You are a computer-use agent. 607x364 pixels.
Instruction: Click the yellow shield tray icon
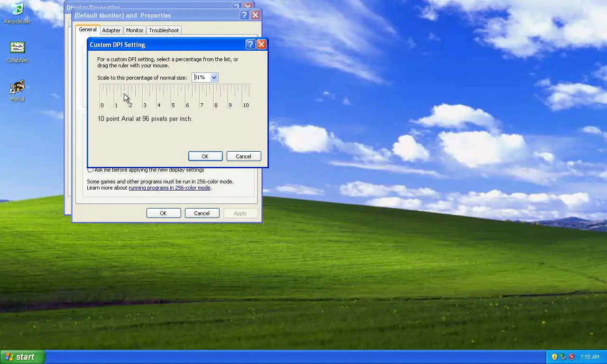click(x=554, y=357)
